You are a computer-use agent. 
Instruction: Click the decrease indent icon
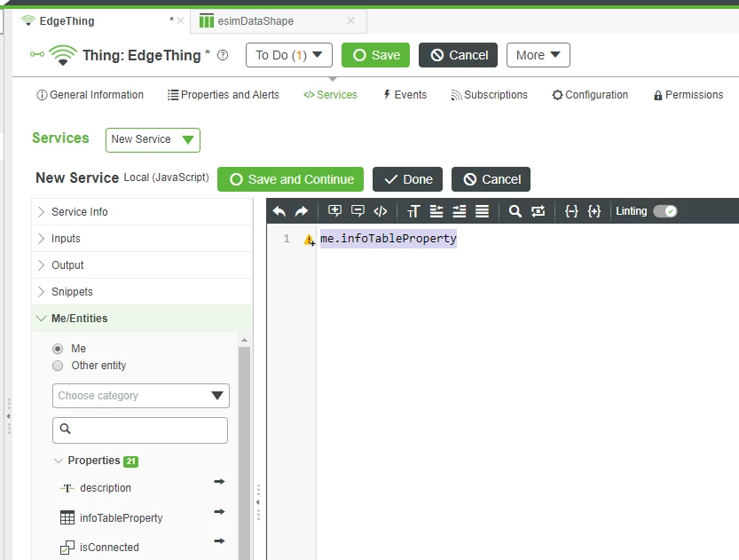pyautogui.click(x=436, y=211)
